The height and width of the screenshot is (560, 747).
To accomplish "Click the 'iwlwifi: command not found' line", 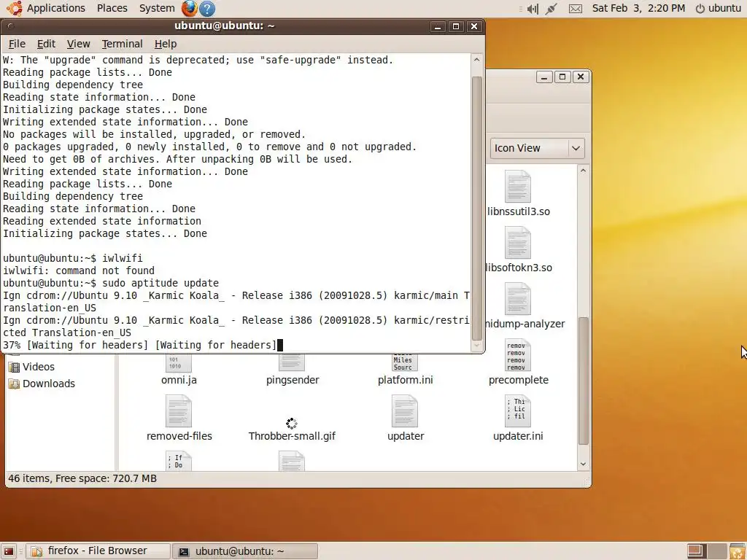I will point(79,271).
